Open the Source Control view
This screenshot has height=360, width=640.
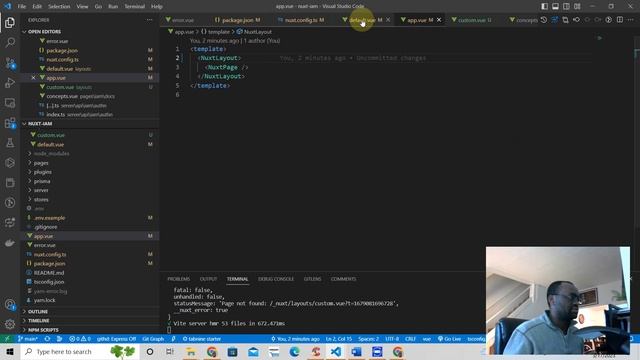point(10,63)
